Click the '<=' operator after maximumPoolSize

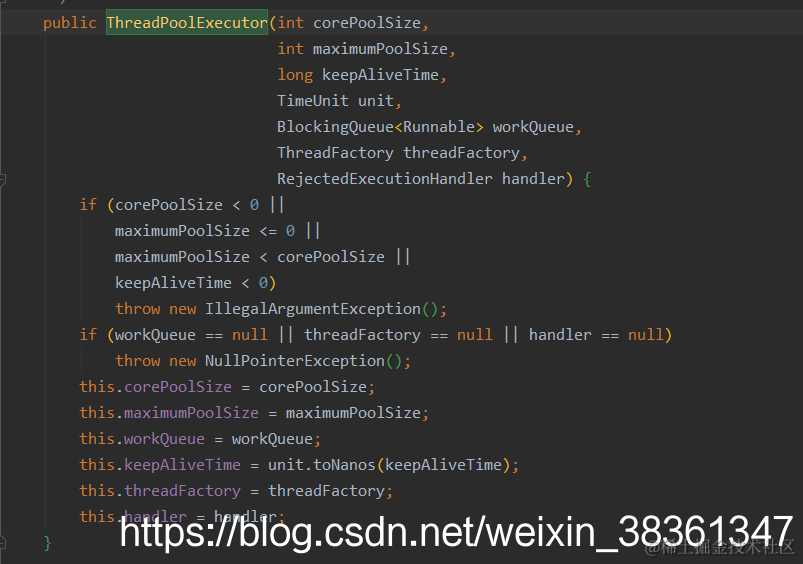(x=268, y=231)
